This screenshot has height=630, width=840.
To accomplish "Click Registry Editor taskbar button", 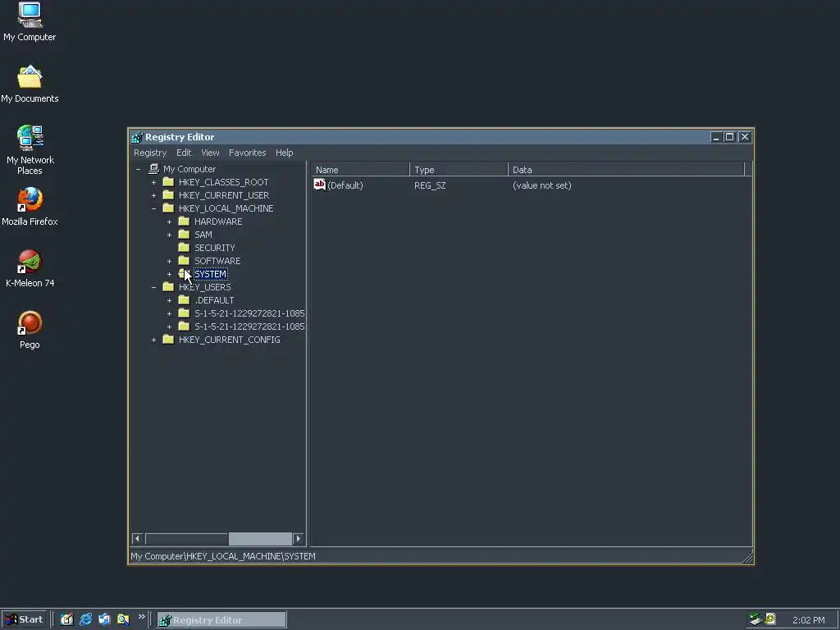I will click(x=221, y=620).
